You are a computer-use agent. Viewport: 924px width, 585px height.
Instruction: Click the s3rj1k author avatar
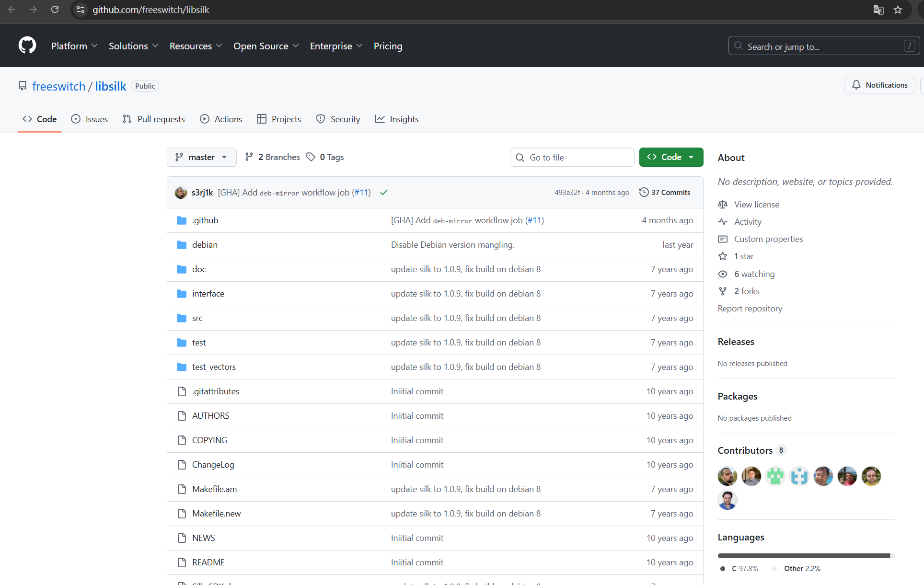[x=181, y=193]
